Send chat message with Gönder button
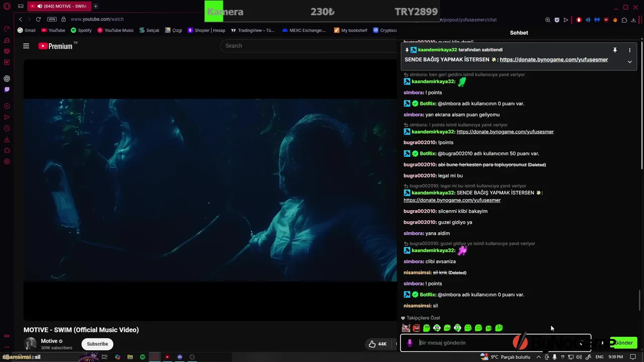644x362 pixels. coord(623,342)
